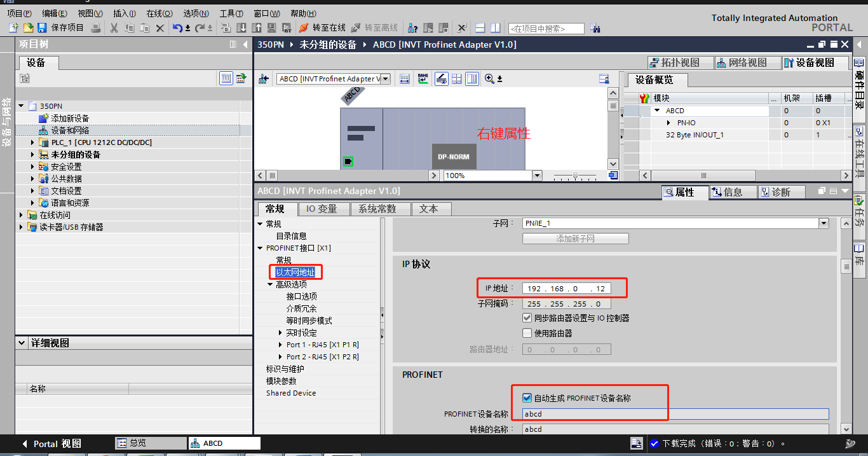This screenshot has height=456, width=868.
Task: Click the zoom slider in device view
Action: click(575, 176)
